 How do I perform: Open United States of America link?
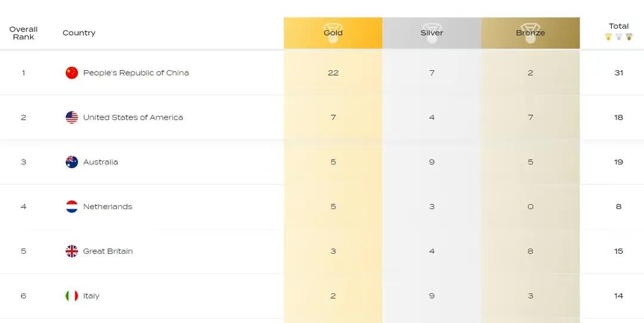(133, 117)
